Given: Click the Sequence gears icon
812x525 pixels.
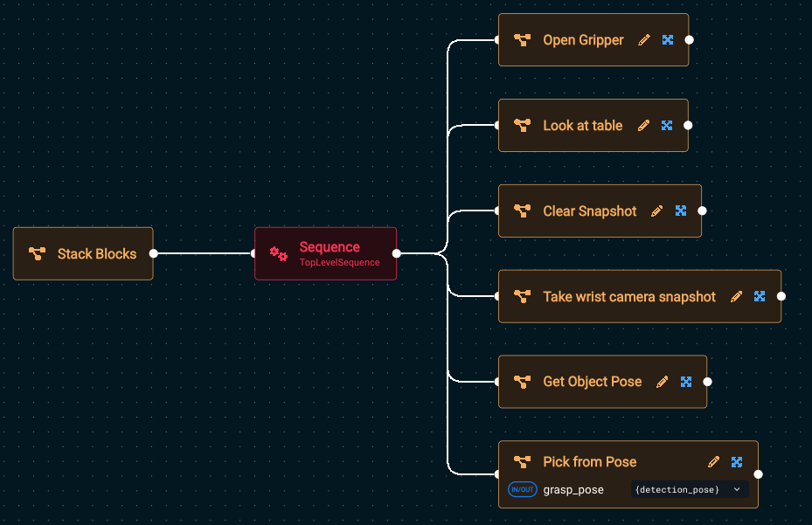Looking at the screenshot, I should click(279, 253).
